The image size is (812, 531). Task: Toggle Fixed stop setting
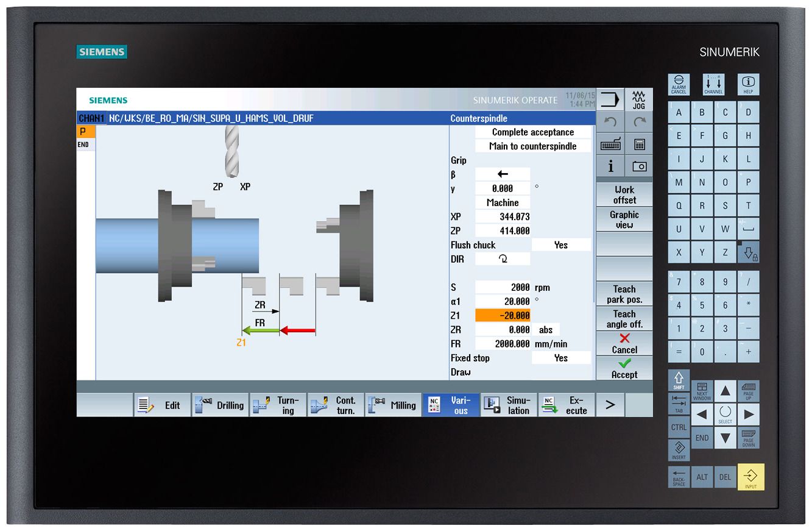(x=560, y=358)
